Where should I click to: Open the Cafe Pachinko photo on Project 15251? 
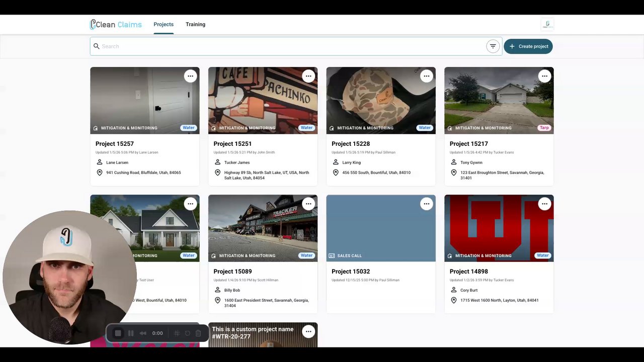pyautogui.click(x=263, y=101)
